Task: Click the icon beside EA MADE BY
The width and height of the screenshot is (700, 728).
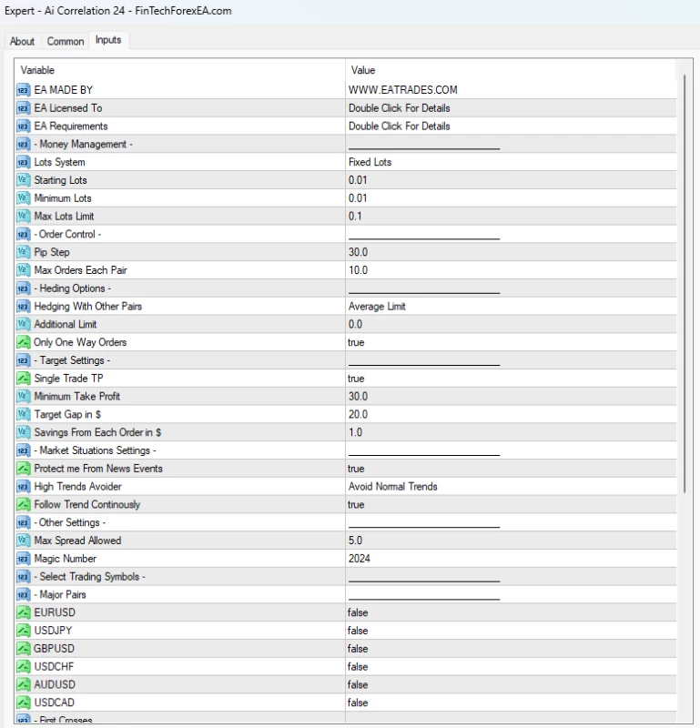Action: 24,90
